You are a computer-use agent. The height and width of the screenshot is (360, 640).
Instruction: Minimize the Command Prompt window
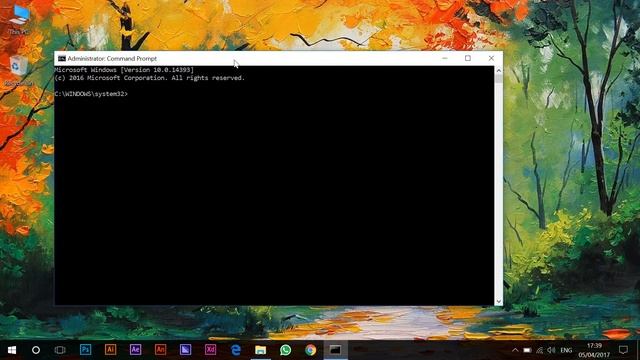point(445,58)
